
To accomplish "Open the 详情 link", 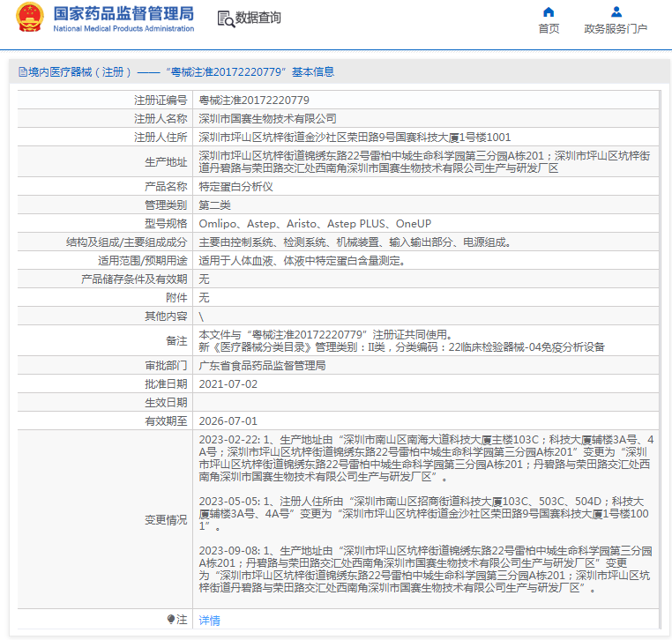I will coord(209,620).
